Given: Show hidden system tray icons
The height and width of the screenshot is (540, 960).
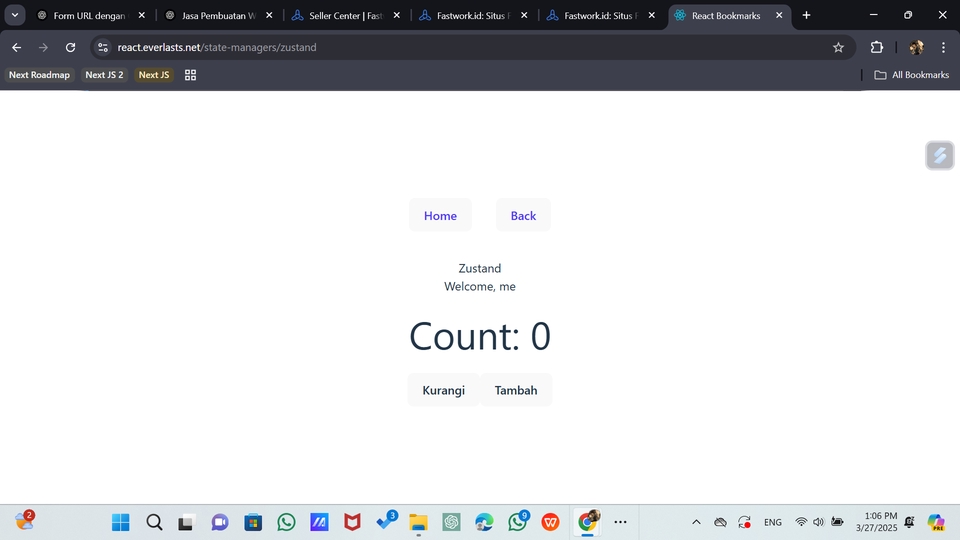Looking at the screenshot, I should pyautogui.click(x=696, y=522).
